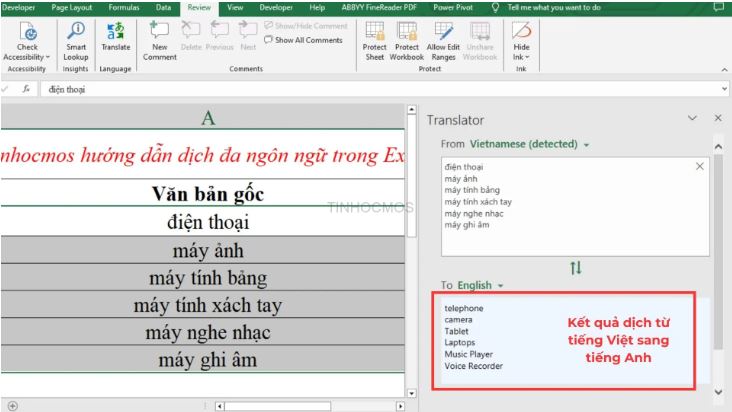Click the red title cell in column A
The height and width of the screenshot is (412, 732).
pyautogui.click(x=203, y=154)
